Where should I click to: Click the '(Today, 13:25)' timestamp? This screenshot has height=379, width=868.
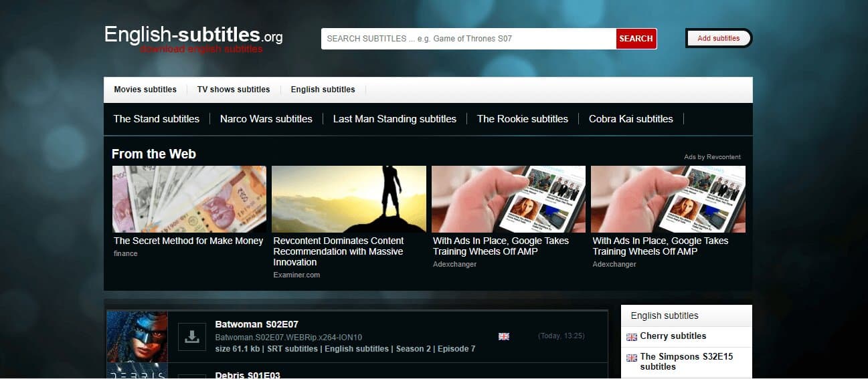pyautogui.click(x=562, y=336)
